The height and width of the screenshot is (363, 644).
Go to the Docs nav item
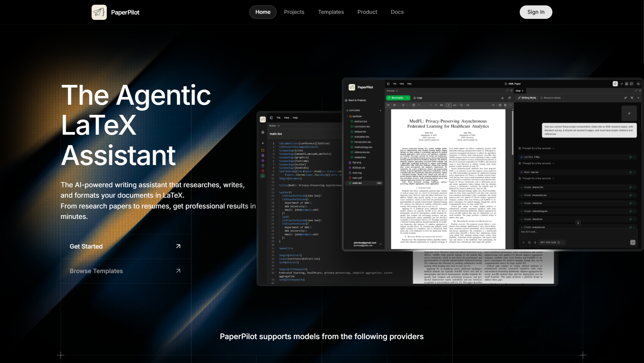(x=397, y=12)
